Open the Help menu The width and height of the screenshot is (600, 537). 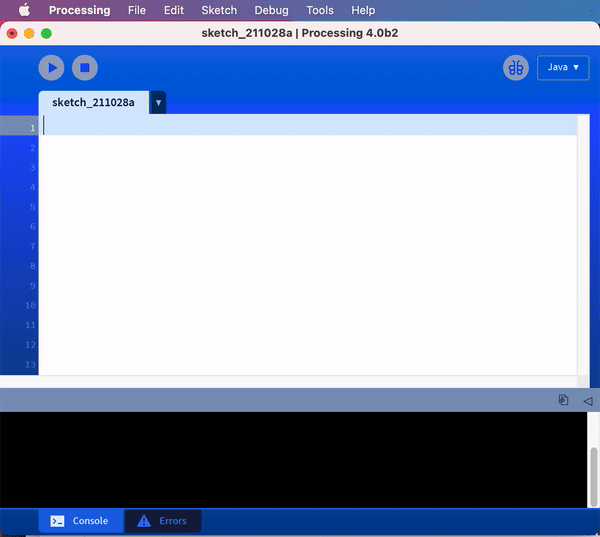pyautogui.click(x=363, y=10)
